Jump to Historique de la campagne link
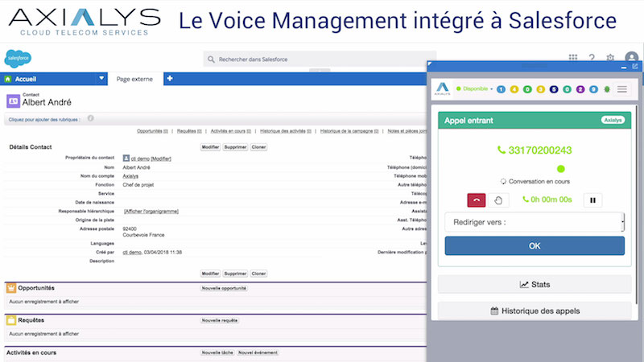 click(x=349, y=131)
